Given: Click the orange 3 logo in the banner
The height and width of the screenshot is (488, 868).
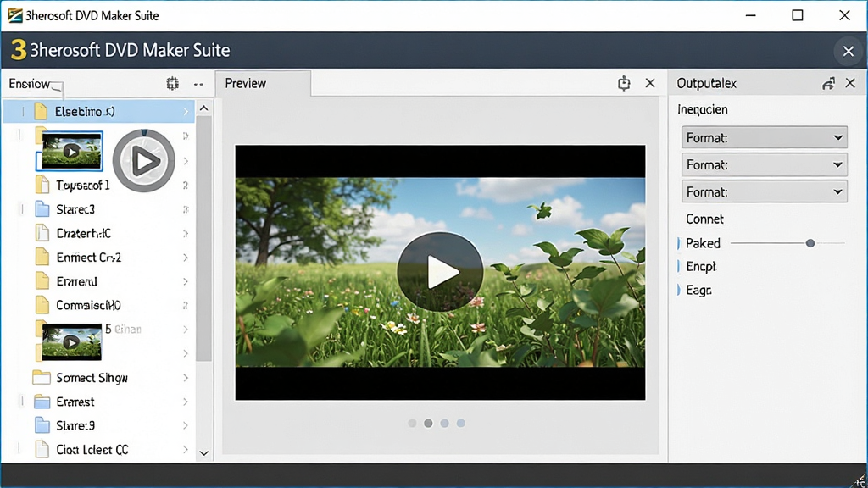Looking at the screenshot, I should click(x=19, y=50).
